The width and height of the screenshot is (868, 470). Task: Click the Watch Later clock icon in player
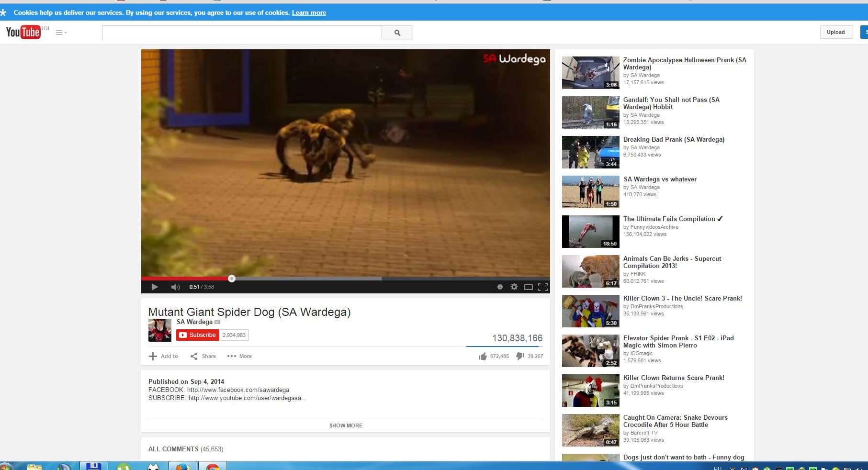coord(500,287)
